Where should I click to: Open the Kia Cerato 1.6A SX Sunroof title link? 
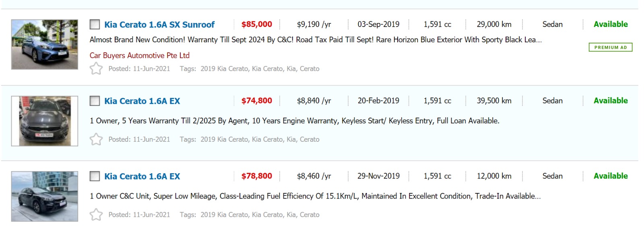pyautogui.click(x=159, y=25)
